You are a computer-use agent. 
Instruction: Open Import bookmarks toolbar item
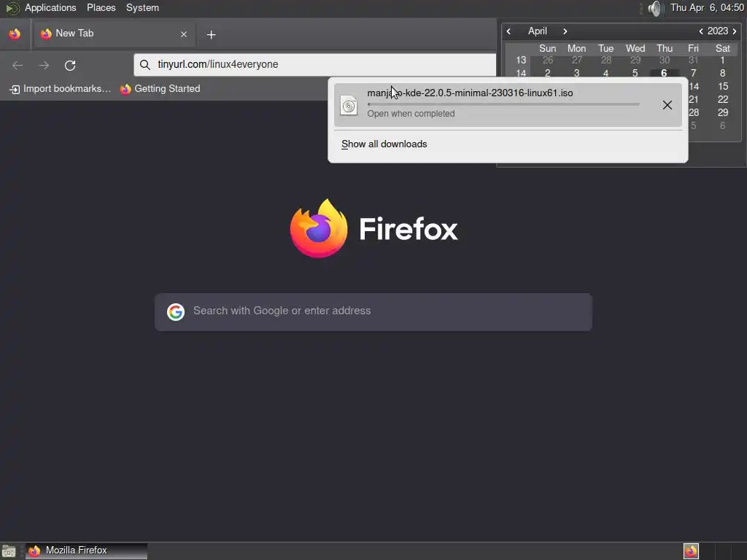60,89
